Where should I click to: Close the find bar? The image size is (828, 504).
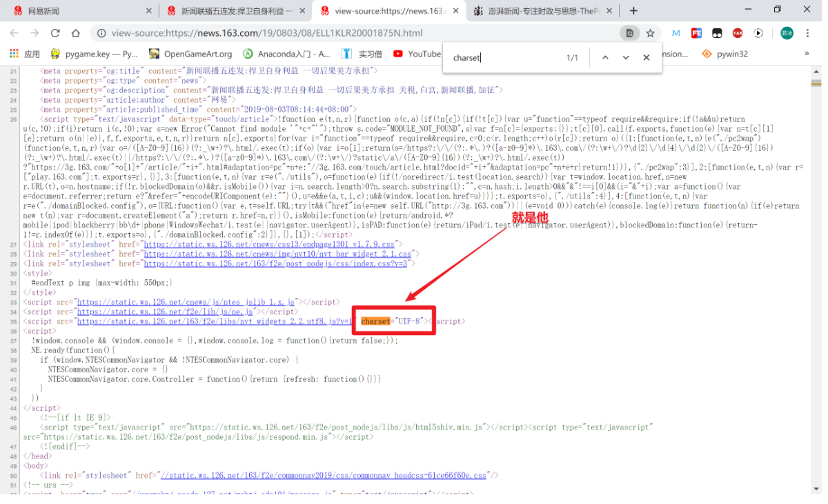647,58
